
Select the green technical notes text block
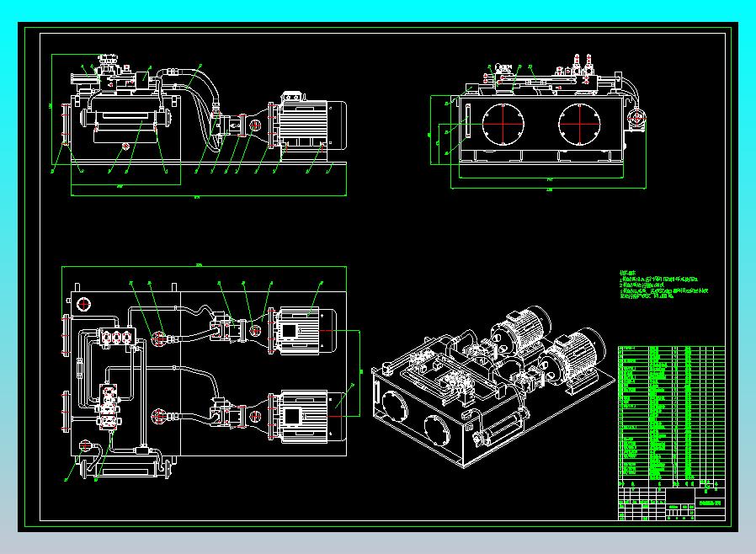664,285
